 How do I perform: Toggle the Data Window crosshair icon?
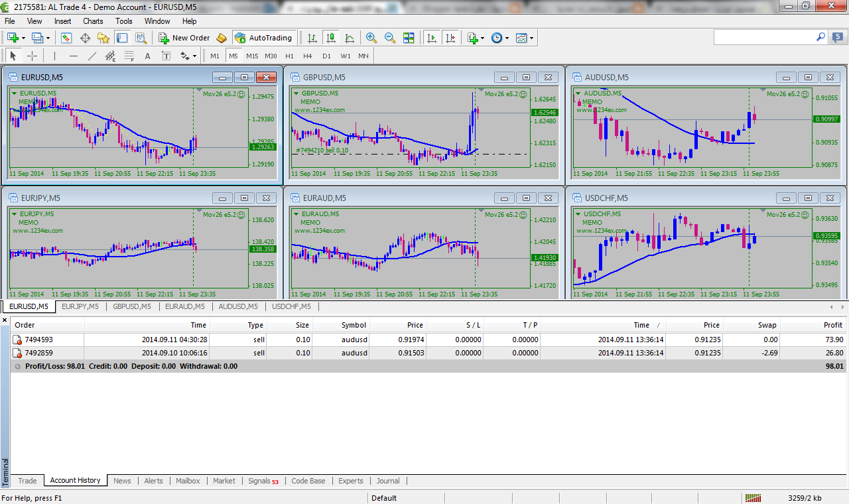[x=86, y=38]
